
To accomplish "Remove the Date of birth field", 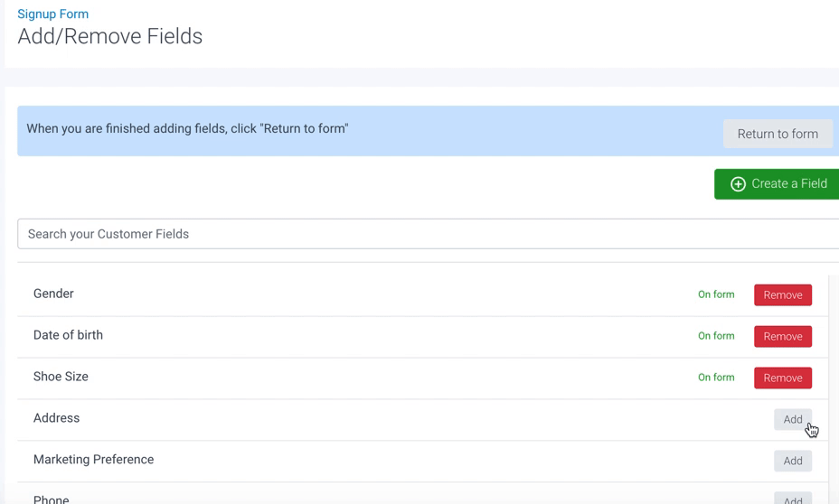I will 782,337.
